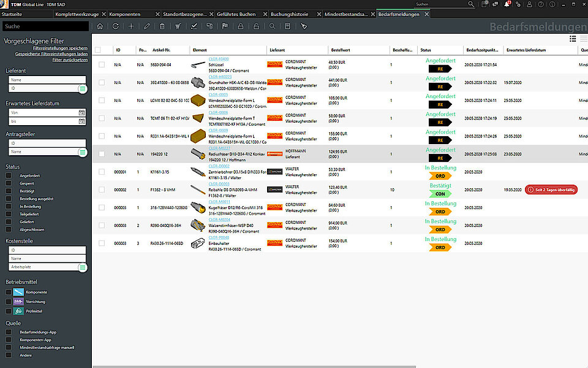
Task: Click the checkmark confirm icon in toolbar
Action: pos(194,26)
